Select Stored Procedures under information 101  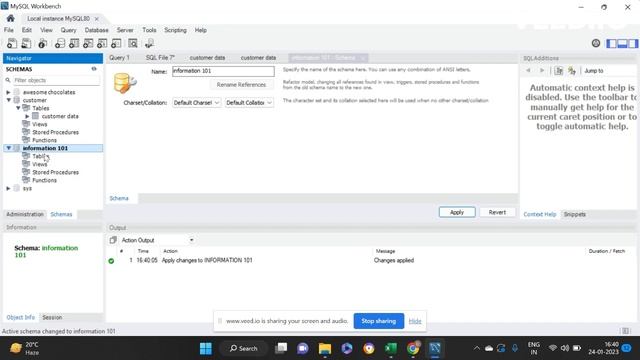(x=55, y=172)
